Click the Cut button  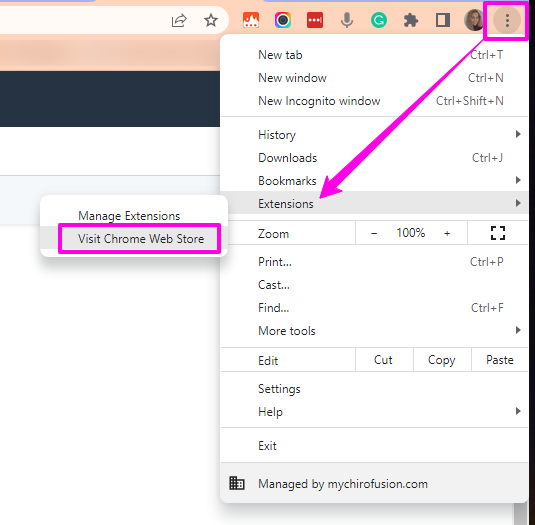click(384, 360)
